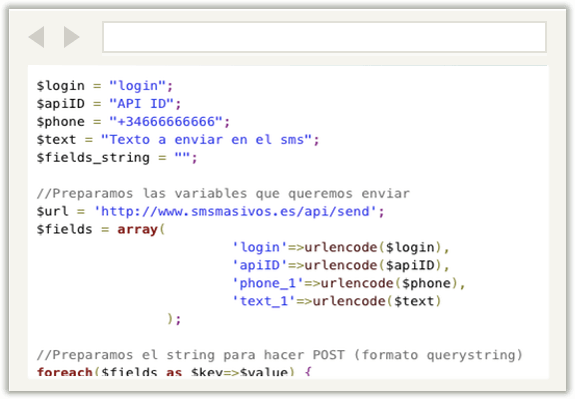This screenshot has width=575, height=399.
Task: Focus the empty address bar field
Action: click(325, 37)
